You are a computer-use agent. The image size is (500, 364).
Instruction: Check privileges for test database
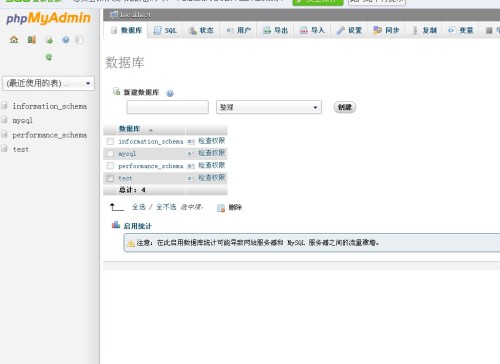(x=212, y=178)
